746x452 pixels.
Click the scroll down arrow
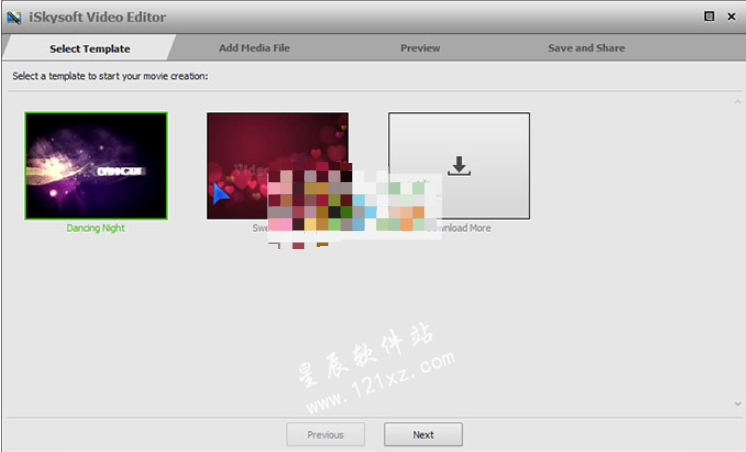pyautogui.click(x=738, y=404)
